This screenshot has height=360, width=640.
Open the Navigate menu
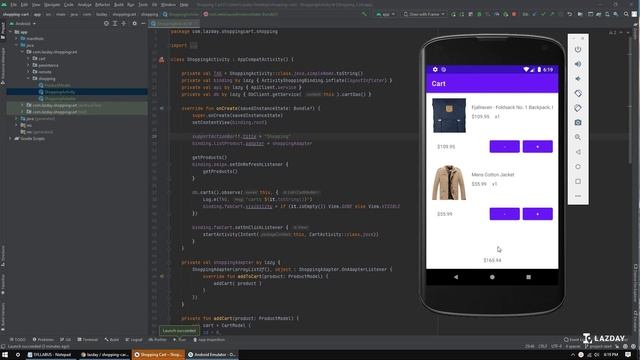[x=52, y=4]
